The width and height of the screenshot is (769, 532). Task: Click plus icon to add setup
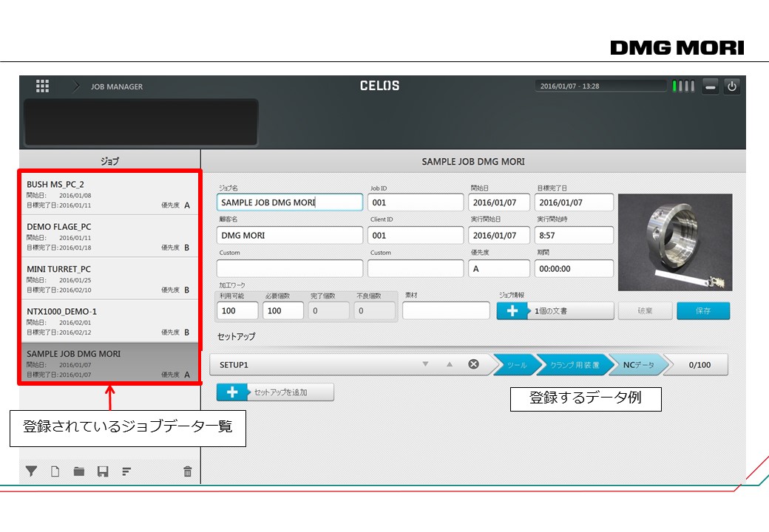pos(232,392)
